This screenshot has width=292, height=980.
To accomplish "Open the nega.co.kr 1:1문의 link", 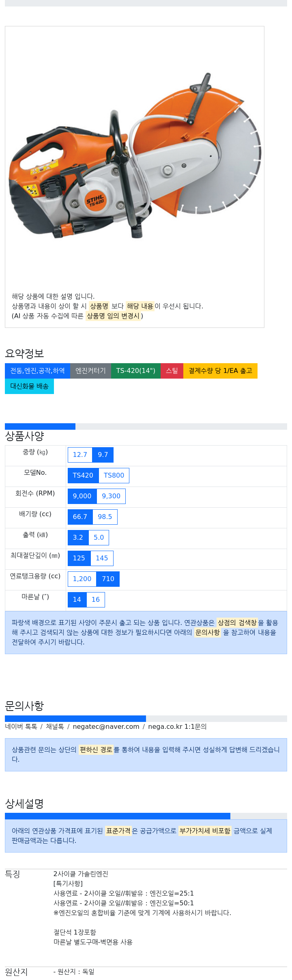I will coord(177,727).
